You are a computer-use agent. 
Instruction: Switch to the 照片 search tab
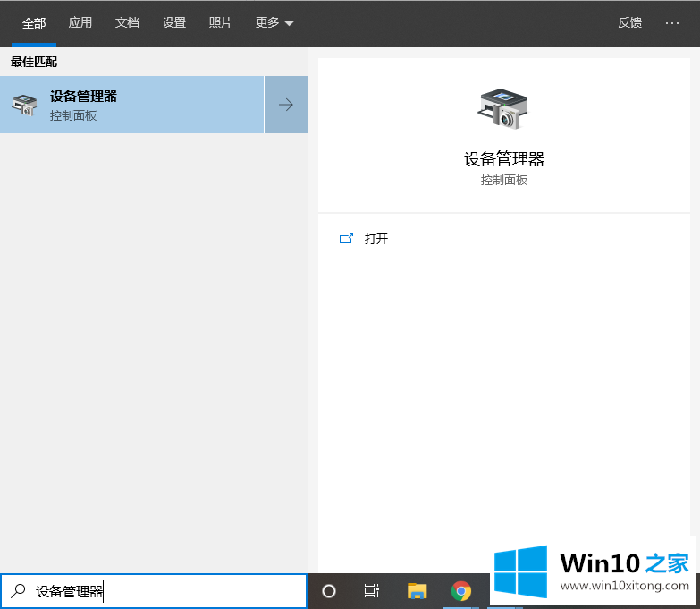pos(221,22)
